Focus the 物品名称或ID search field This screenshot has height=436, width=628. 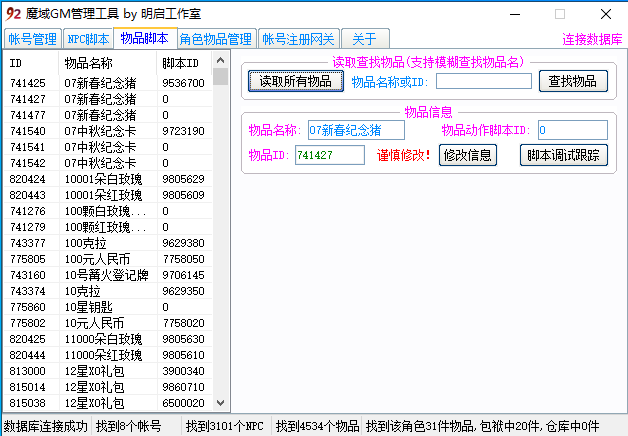point(484,81)
